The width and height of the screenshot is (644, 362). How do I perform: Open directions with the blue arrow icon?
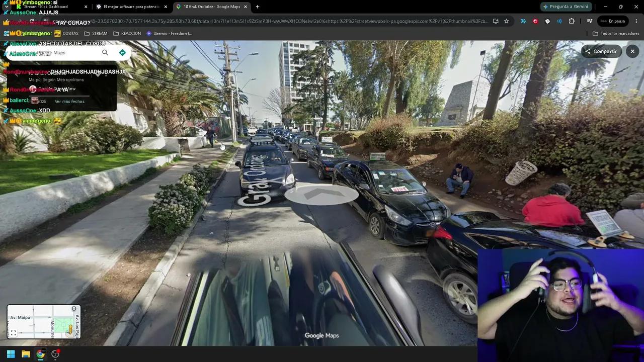(x=122, y=52)
